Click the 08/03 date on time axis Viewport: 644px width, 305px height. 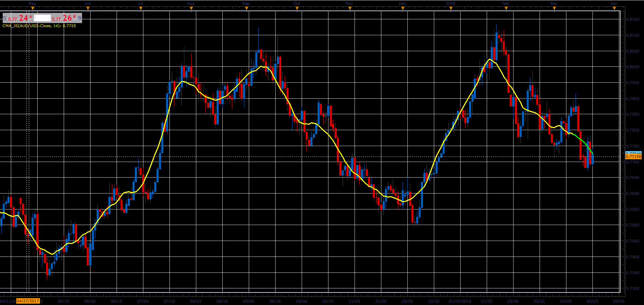[x=196, y=301]
